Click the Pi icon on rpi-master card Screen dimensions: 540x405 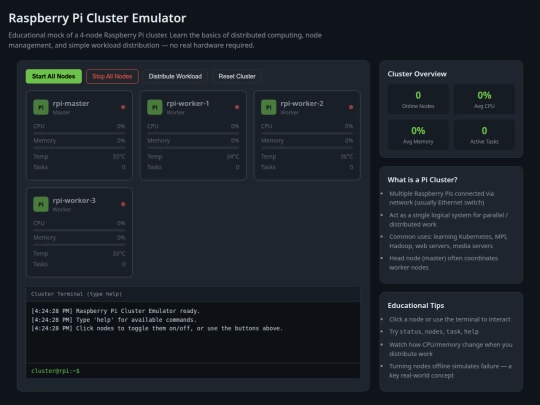pos(41,107)
